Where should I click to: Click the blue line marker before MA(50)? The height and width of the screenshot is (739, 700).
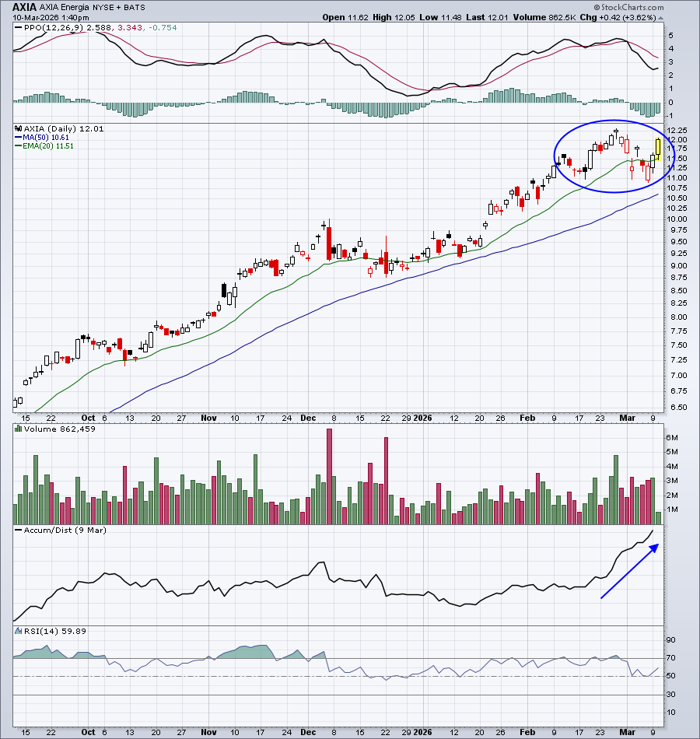tap(19, 138)
